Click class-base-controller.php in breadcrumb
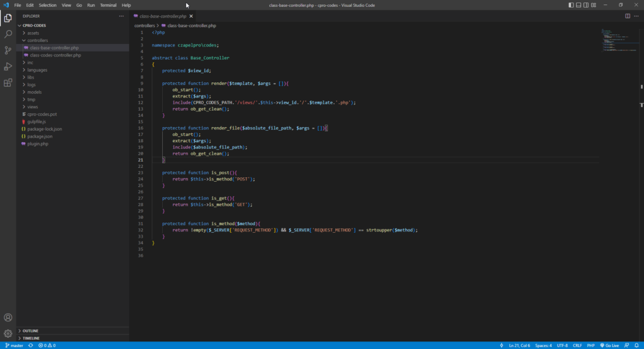This screenshot has height=349, width=644. (x=191, y=25)
